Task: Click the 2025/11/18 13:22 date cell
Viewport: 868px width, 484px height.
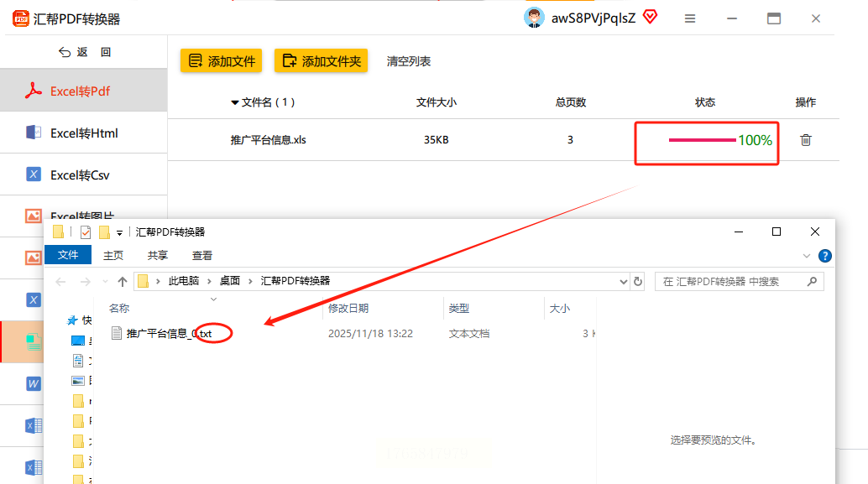Action: [x=370, y=334]
